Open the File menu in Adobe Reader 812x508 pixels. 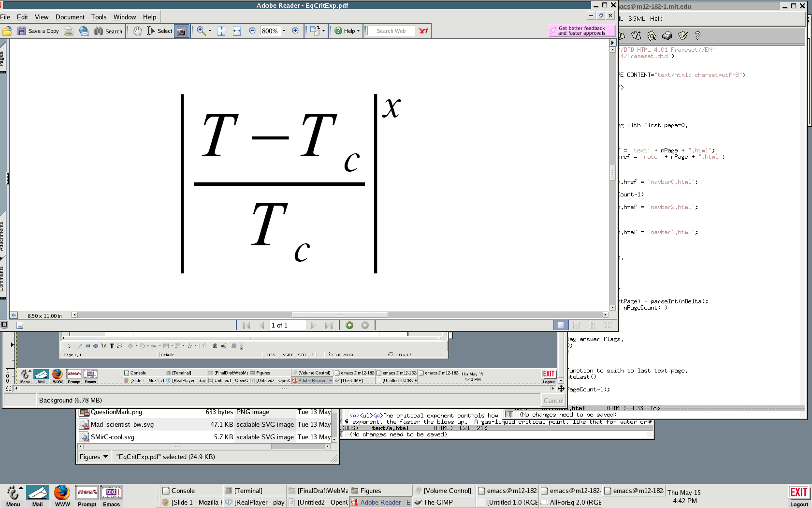[5, 17]
